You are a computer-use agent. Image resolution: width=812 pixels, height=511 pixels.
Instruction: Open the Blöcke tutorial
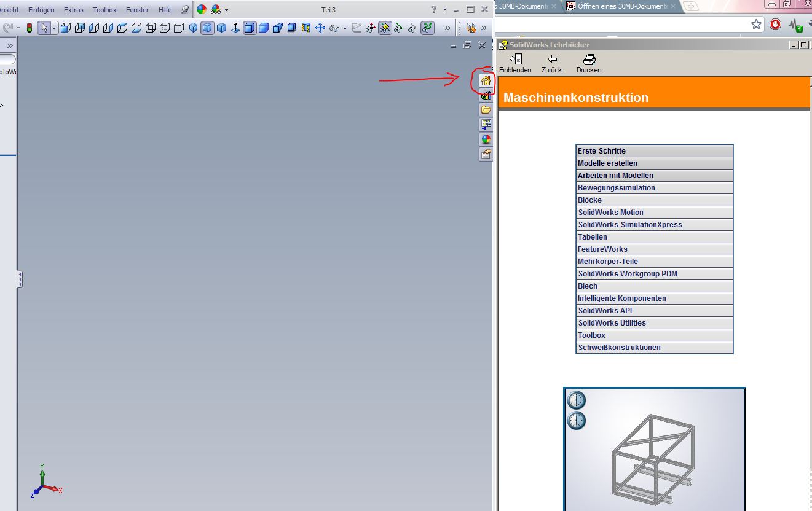655,200
